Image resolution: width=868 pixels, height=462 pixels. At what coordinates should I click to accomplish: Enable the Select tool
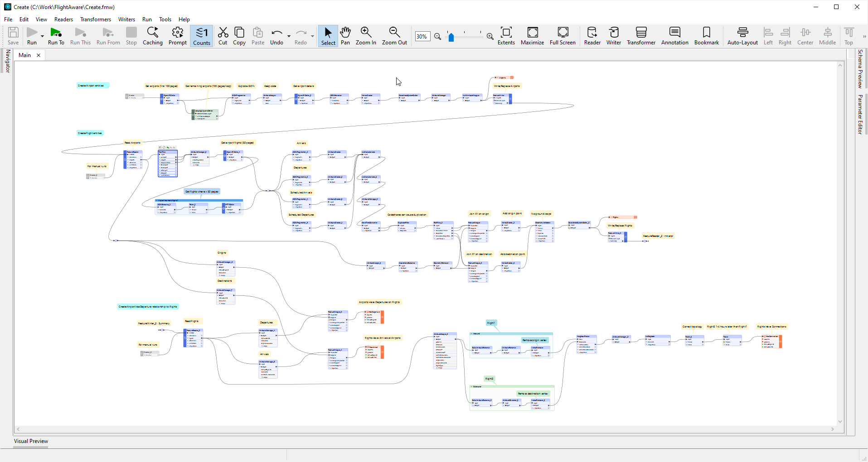click(328, 36)
